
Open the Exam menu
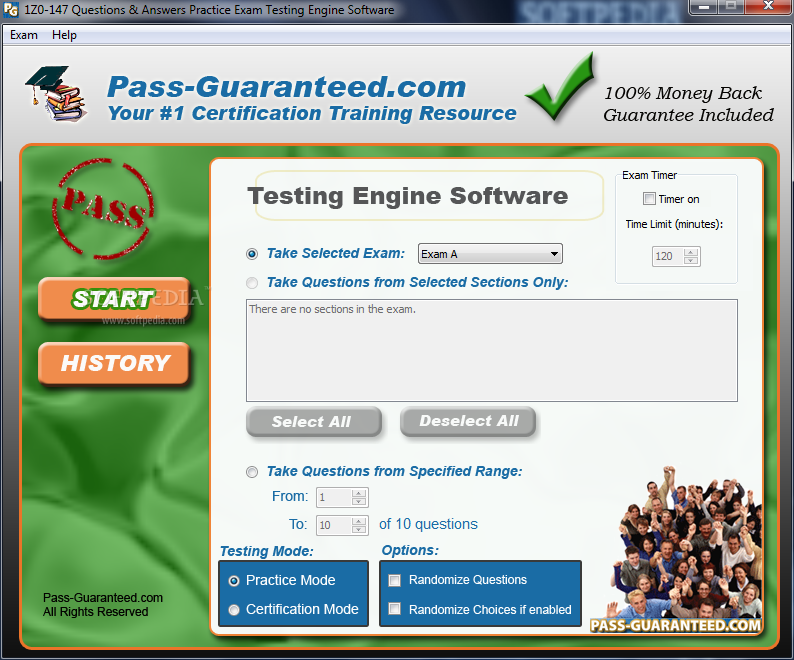click(24, 35)
